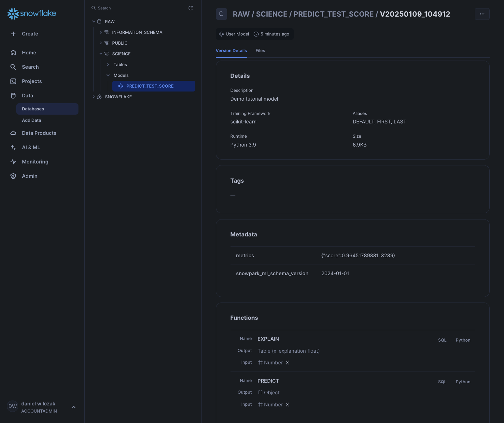Click the Projects terminal icon
The image size is (504, 423).
(13, 81)
